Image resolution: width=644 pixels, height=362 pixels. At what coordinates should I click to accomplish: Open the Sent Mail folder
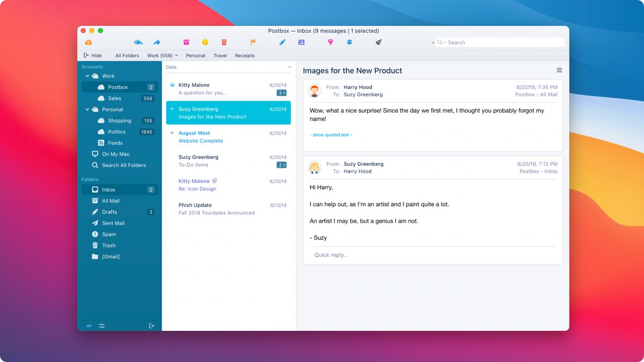click(120, 223)
